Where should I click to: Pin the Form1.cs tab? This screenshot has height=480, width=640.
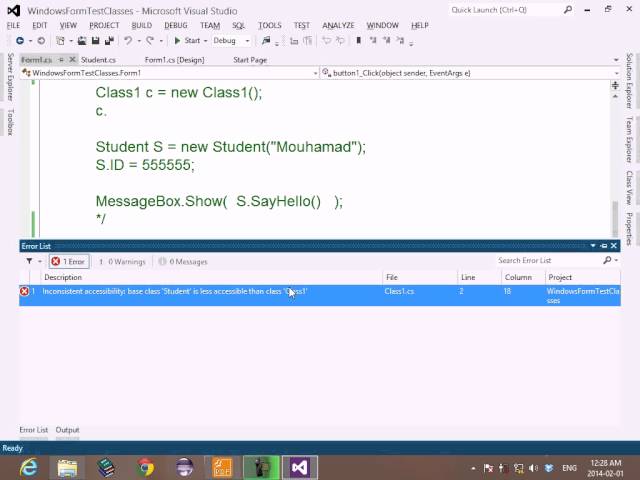(x=61, y=60)
